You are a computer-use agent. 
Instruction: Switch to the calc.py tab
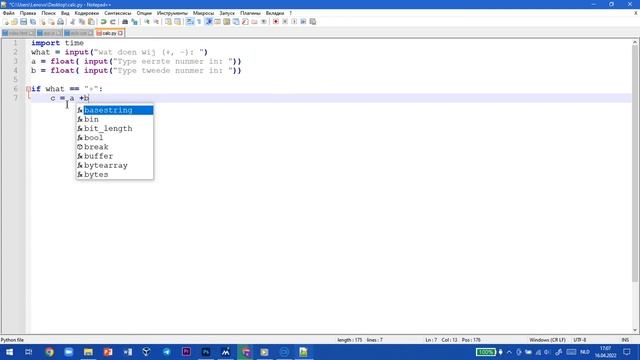click(x=109, y=33)
